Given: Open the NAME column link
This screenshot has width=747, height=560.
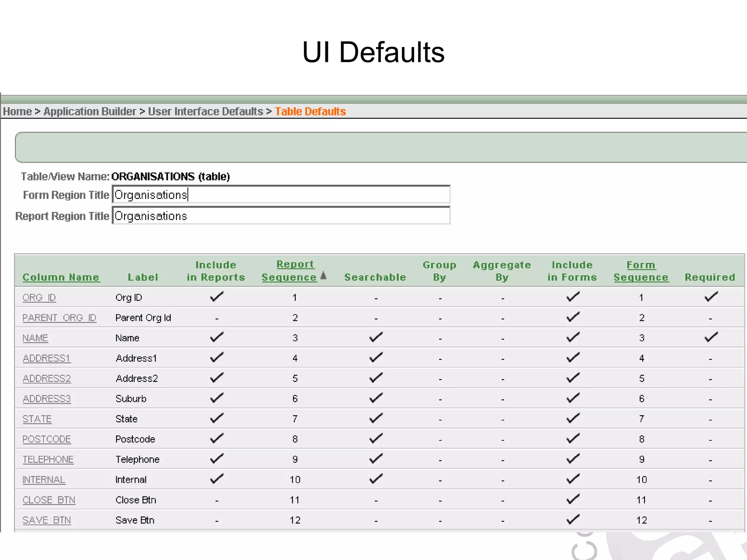Looking at the screenshot, I should (35, 338).
